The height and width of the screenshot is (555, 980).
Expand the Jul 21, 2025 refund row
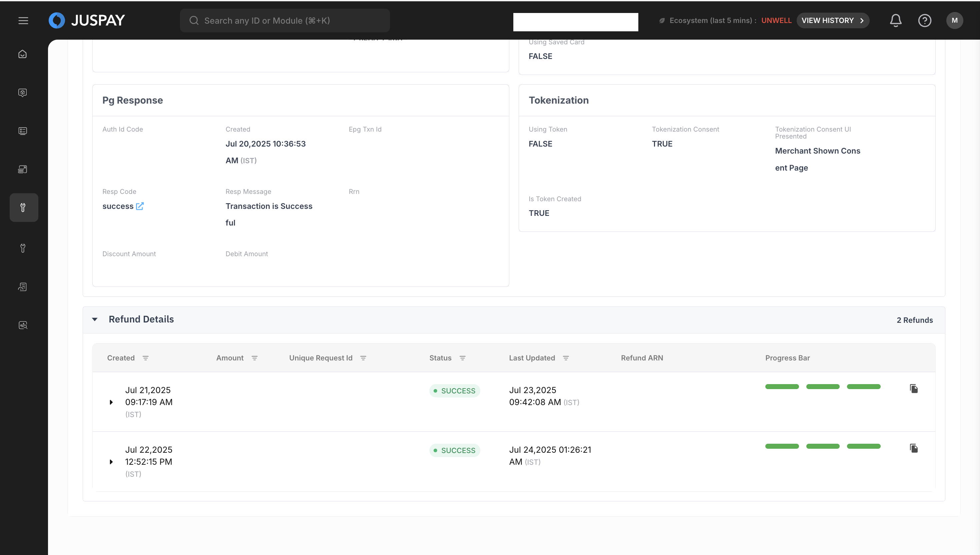[x=111, y=402]
